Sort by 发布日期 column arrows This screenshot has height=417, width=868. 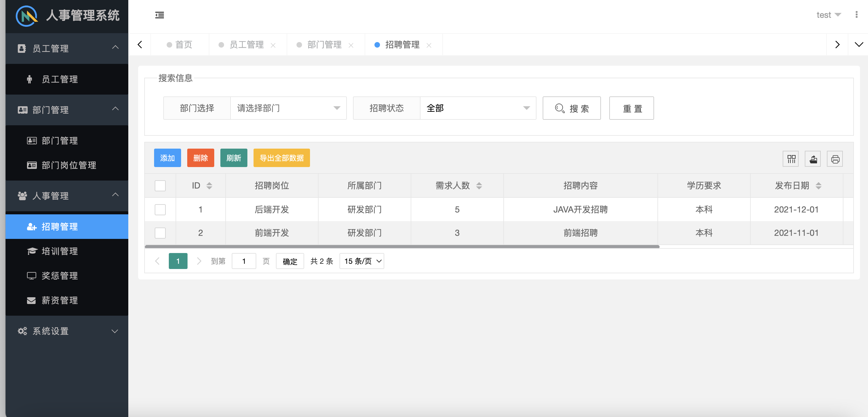(818, 186)
